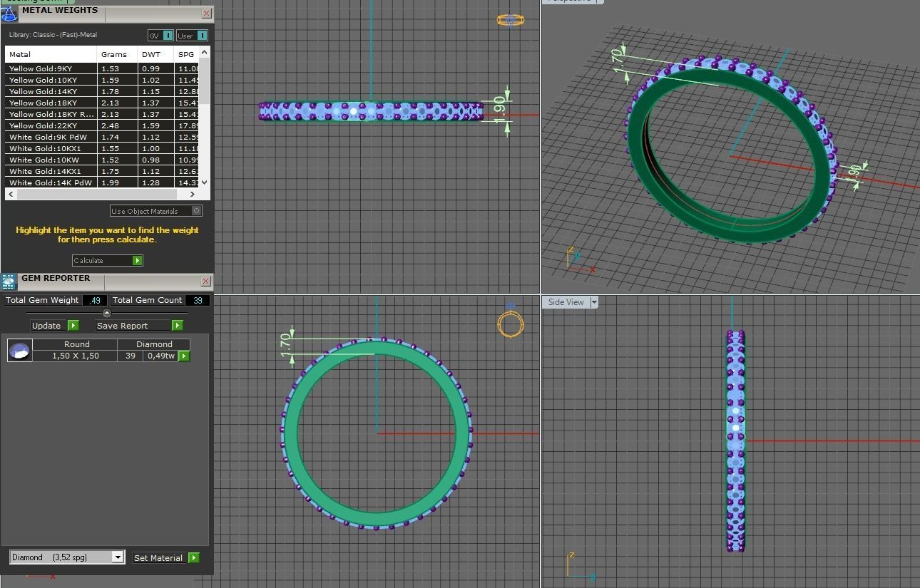Click the Update button in Gem Reporter
Viewport: 920px width, 588px height.
coord(55,325)
